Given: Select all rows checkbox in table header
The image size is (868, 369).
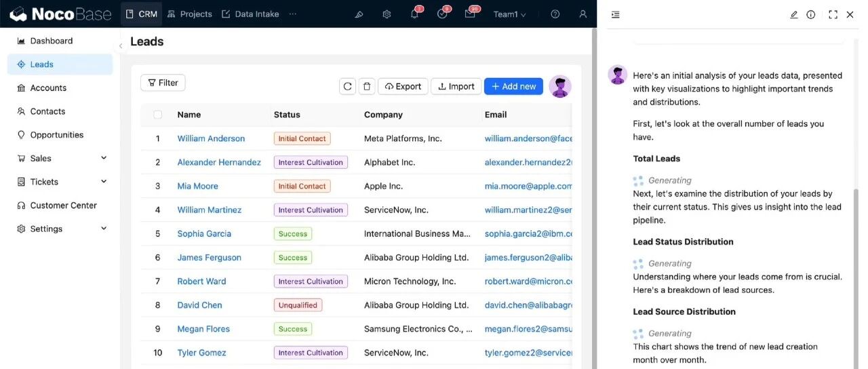Looking at the screenshot, I should (158, 115).
